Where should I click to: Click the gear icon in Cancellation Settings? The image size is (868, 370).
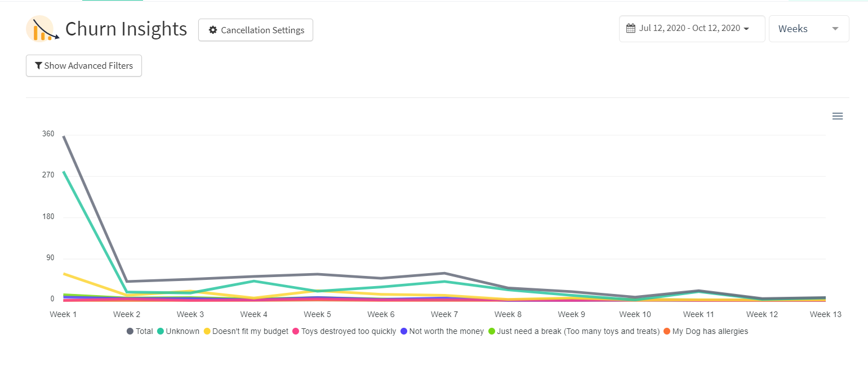point(212,30)
